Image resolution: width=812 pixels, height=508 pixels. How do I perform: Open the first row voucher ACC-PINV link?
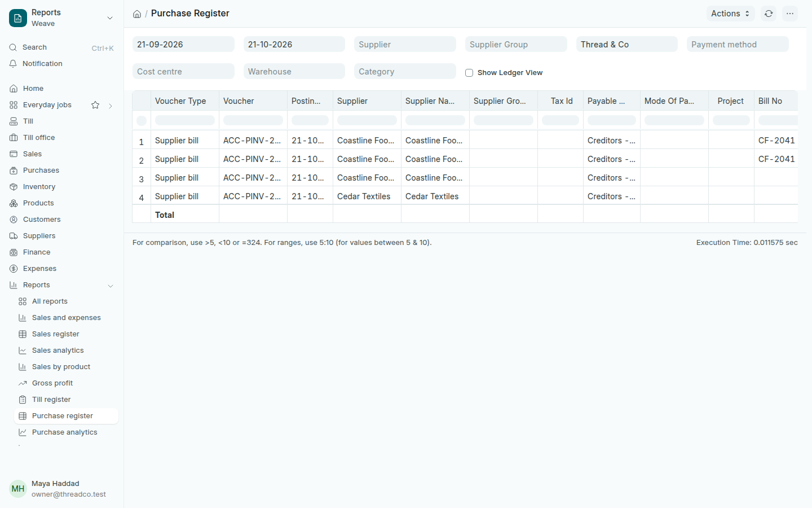click(x=252, y=141)
